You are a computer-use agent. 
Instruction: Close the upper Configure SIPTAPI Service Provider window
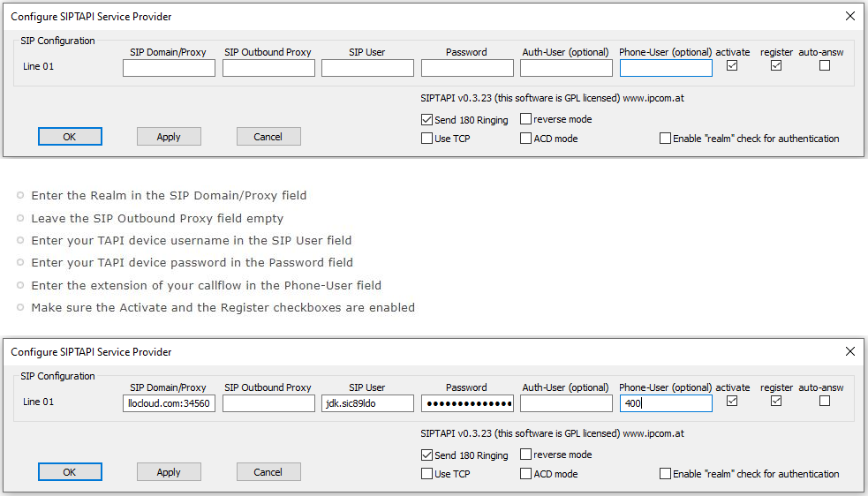pyautogui.click(x=849, y=16)
